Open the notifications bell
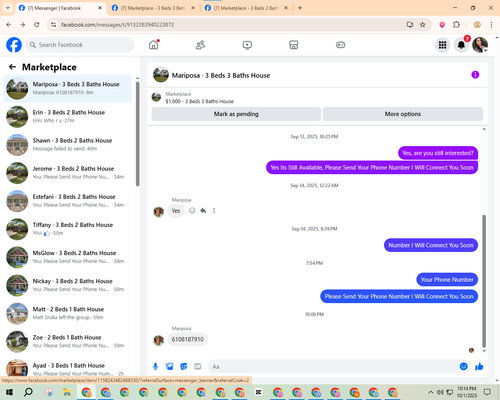Screen dimensions: 500x400 (x=461, y=45)
